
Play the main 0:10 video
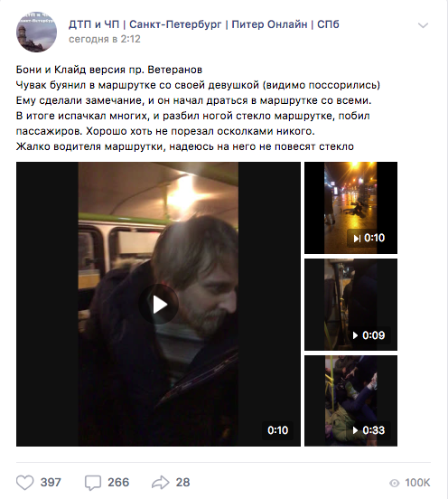pos(158,305)
